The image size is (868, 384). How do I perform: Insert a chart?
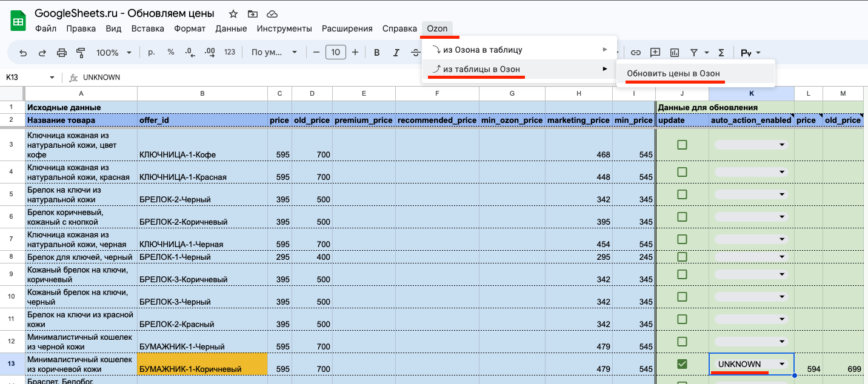(x=675, y=53)
